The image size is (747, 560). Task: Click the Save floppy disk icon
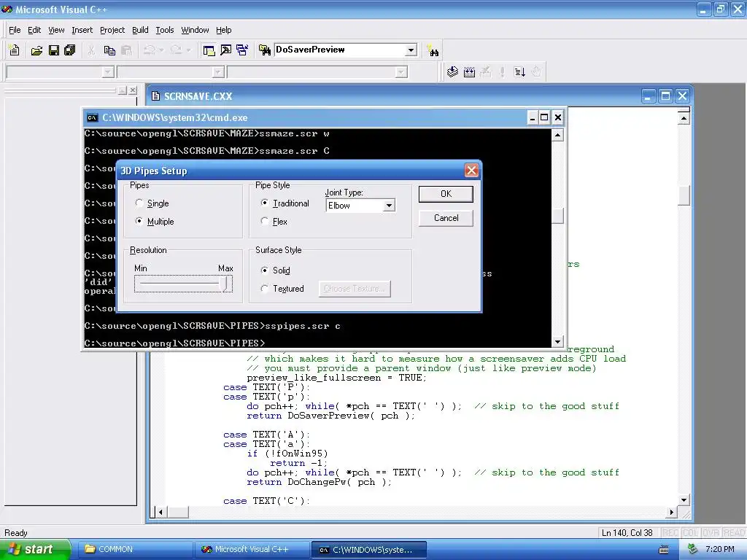[x=54, y=50]
